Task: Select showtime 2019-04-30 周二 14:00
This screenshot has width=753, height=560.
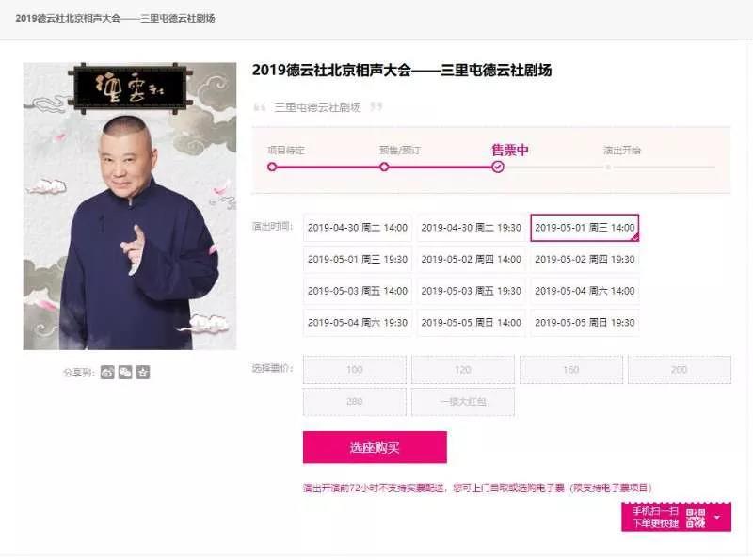Action: click(358, 228)
